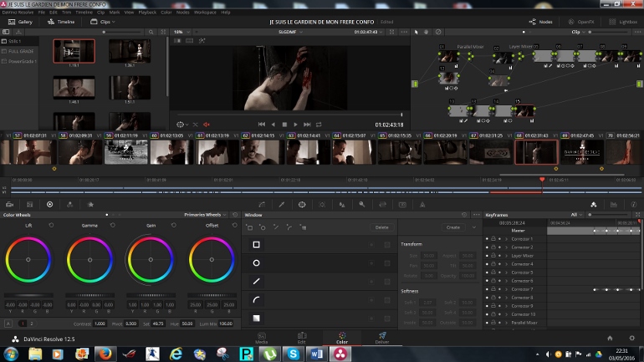Open the Power Window palette
This screenshot has width=644, height=362.
(302, 204)
